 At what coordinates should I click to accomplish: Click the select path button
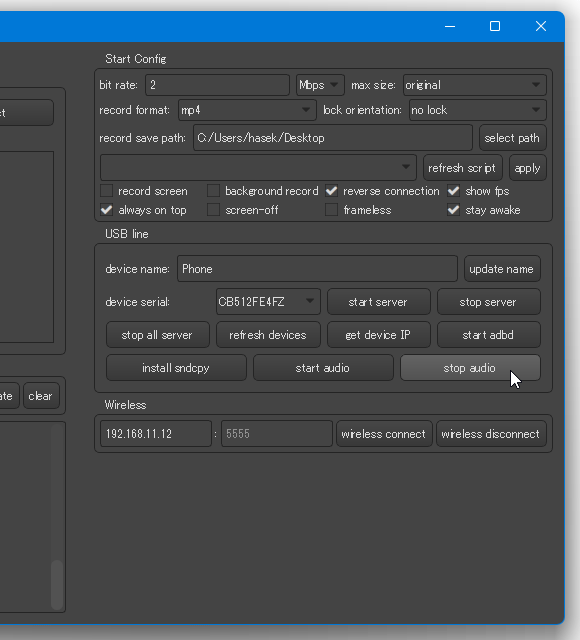pos(513,138)
